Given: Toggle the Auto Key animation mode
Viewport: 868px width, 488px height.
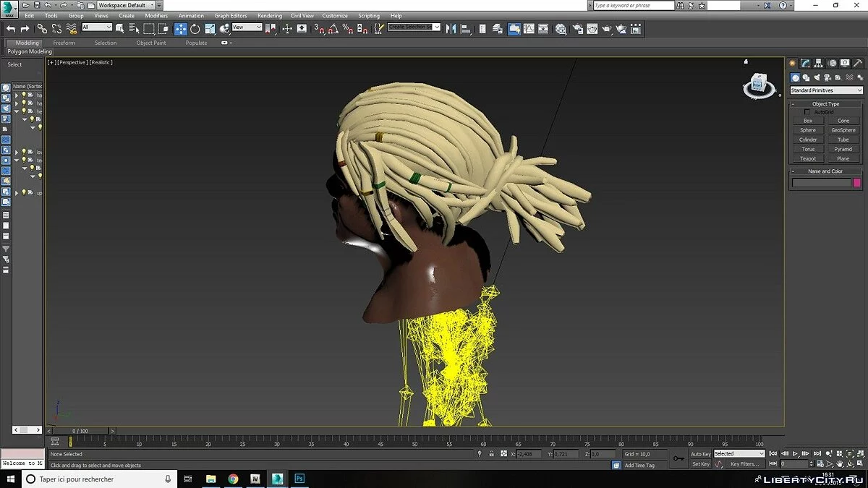Looking at the screenshot, I should (700, 454).
